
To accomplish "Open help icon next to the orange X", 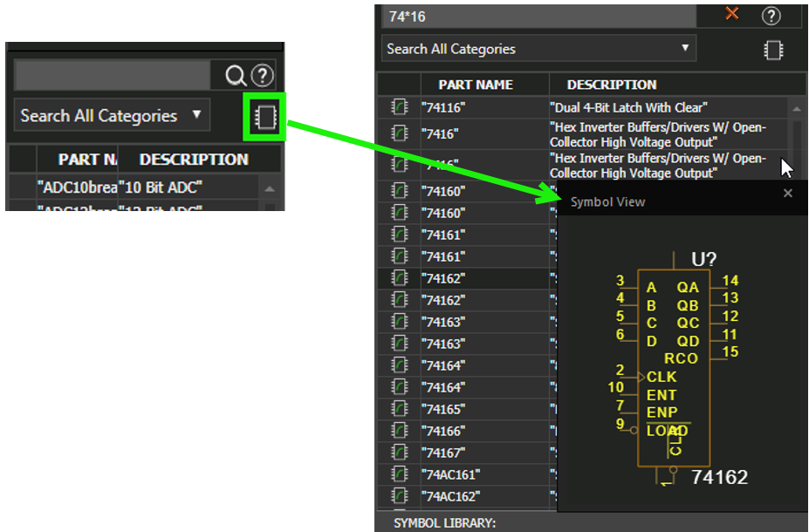I will [771, 16].
